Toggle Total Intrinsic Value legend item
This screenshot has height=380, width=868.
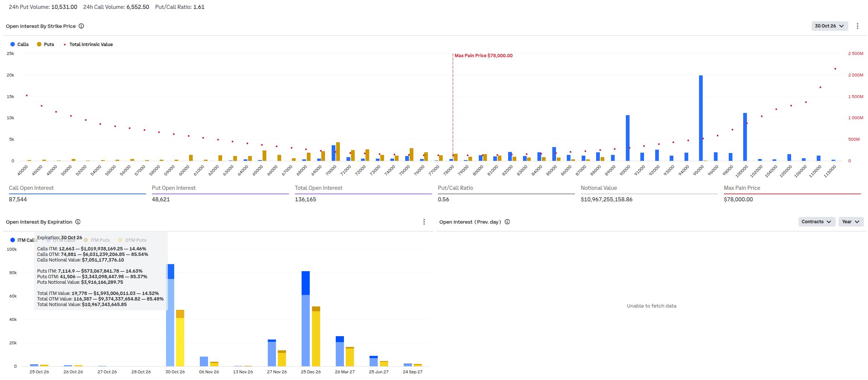click(x=88, y=44)
